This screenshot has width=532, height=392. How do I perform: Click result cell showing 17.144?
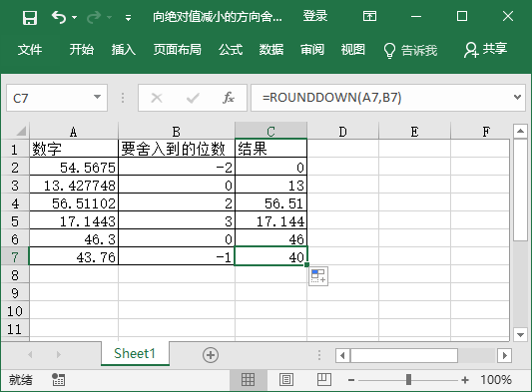tap(270, 220)
